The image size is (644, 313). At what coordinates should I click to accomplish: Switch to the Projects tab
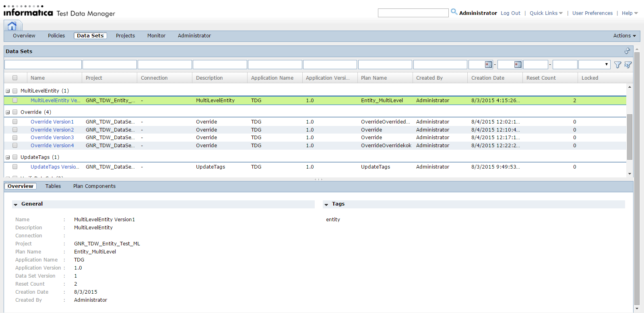[x=125, y=36]
